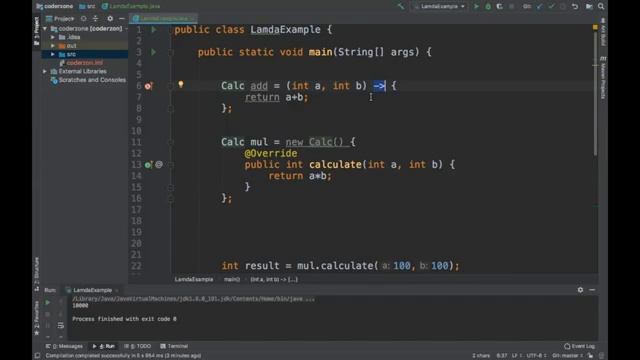Collapse anonymous Calc class fold line 11
This screenshot has height=360, width=640.
171,142
